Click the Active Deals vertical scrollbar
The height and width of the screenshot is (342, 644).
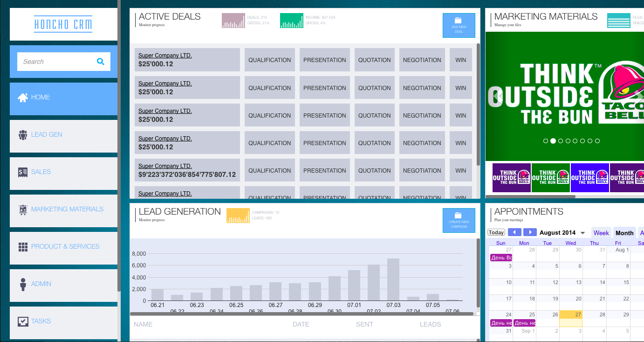pos(478,105)
